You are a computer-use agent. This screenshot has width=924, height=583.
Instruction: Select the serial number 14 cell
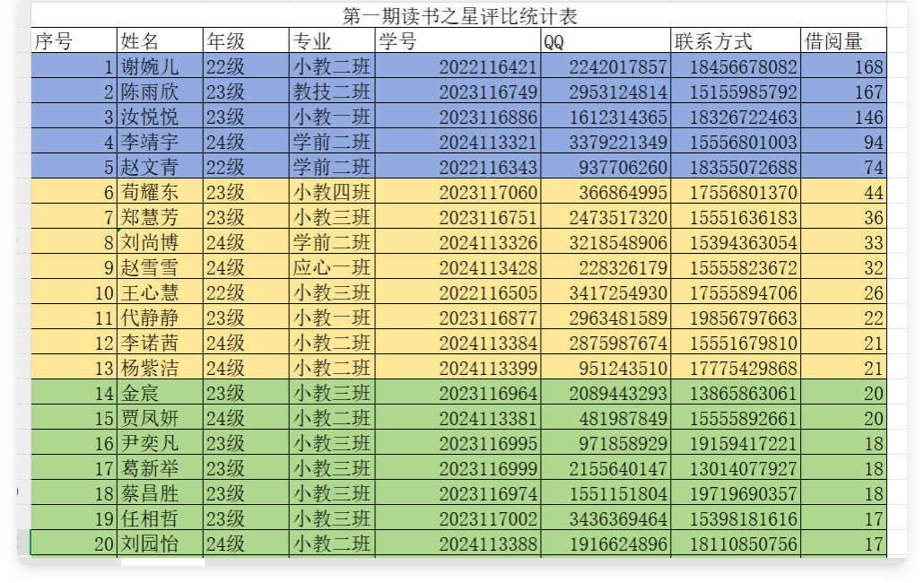(74, 393)
